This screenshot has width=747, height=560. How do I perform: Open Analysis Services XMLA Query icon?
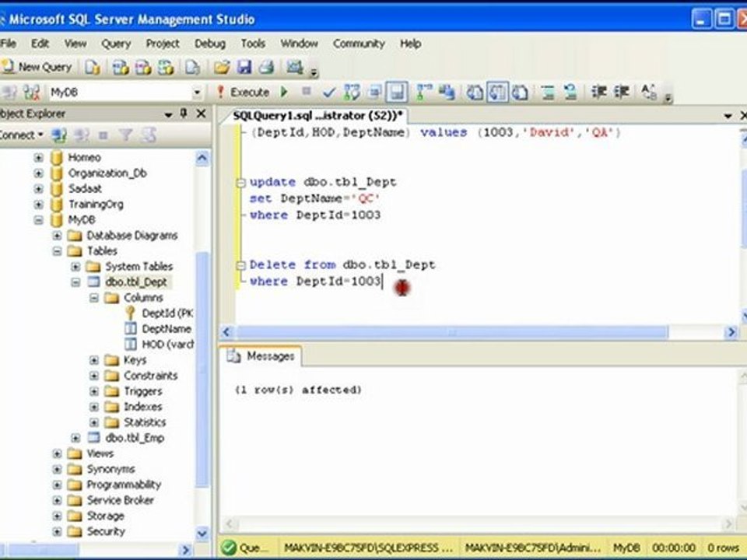(165, 68)
